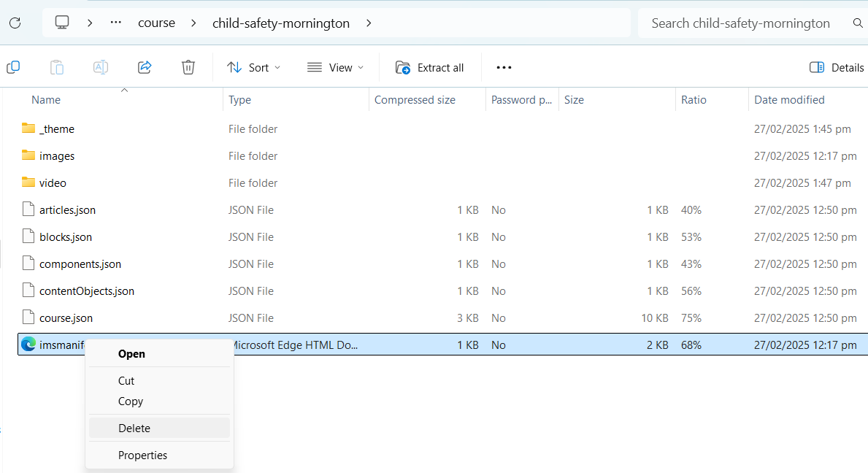Select blocks.json file
This screenshot has width=868, height=473.
[x=65, y=237]
